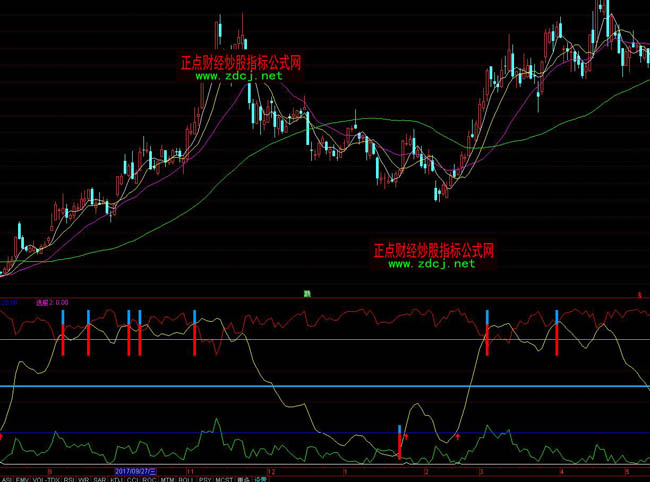Viewport: 650px width, 482px height.
Task: Show the RSI indicator
Action: click(x=69, y=478)
